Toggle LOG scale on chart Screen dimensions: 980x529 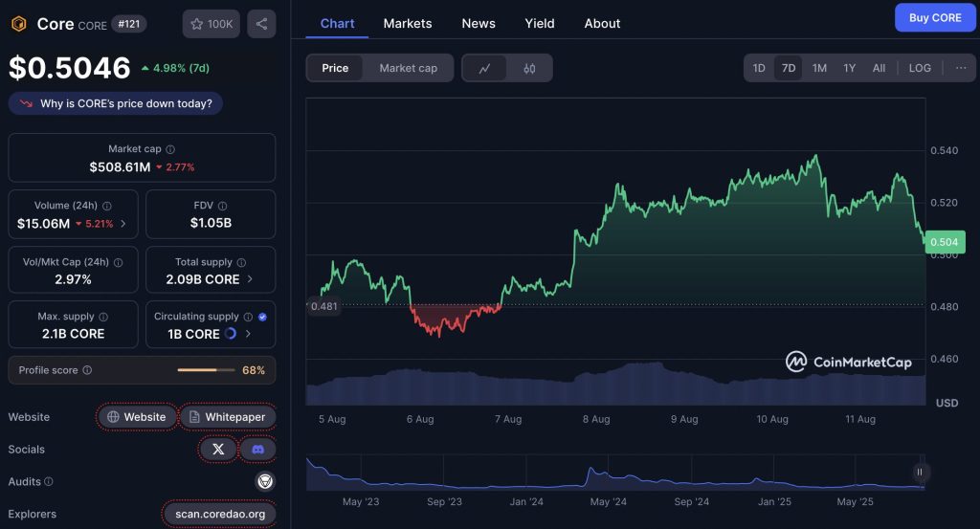(920, 68)
